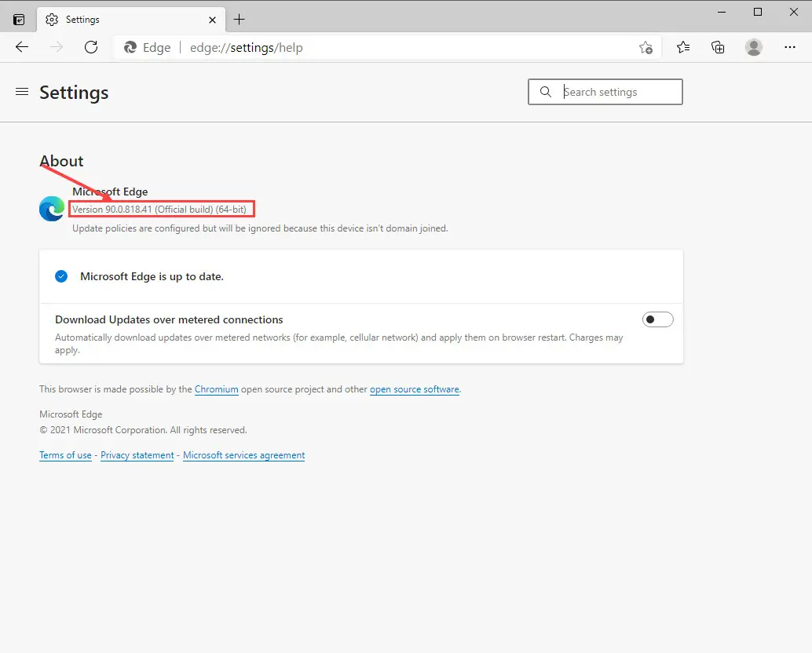Open a new tab with plus button

pyautogui.click(x=239, y=20)
